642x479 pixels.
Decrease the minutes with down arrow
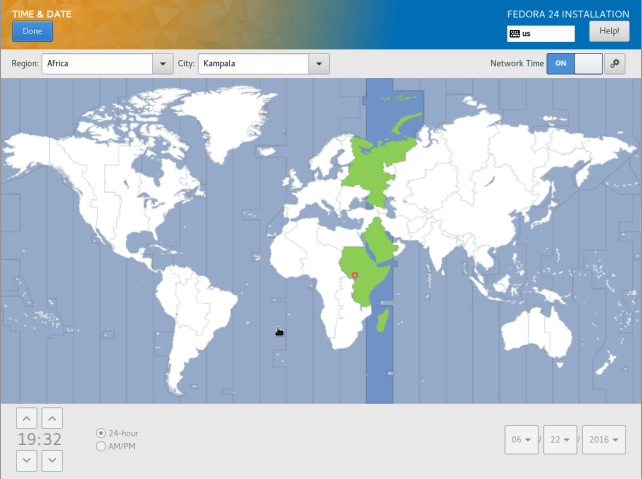pos(52,460)
